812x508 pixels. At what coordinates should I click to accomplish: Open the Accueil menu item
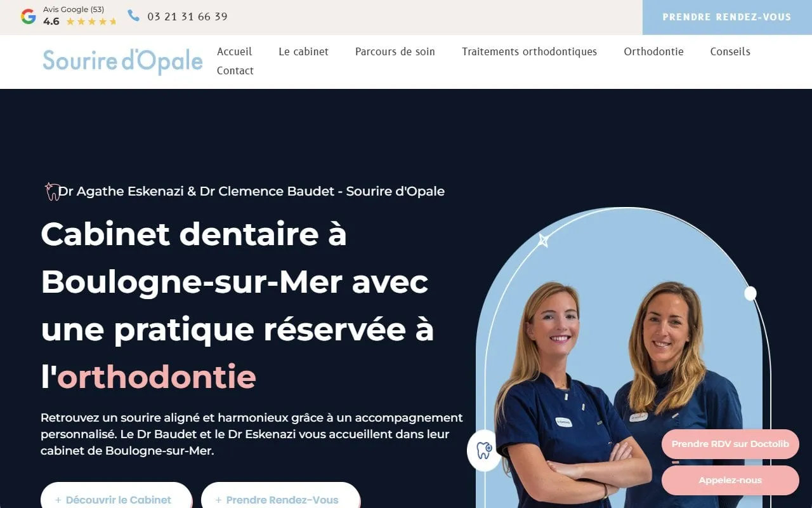[x=234, y=51]
